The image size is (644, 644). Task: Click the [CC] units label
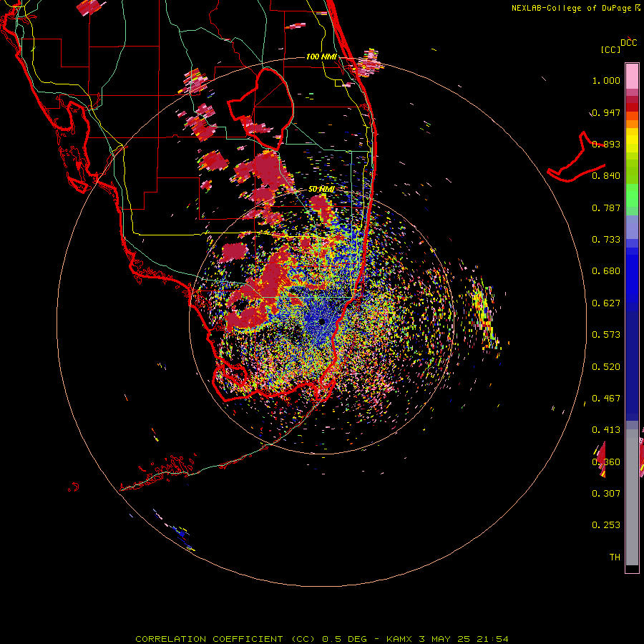[610, 49]
